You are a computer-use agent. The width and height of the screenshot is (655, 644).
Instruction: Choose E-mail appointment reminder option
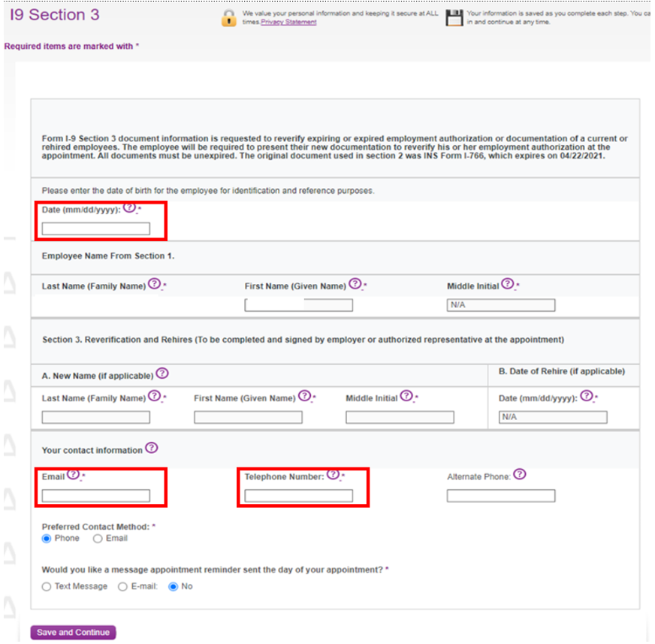123,586
